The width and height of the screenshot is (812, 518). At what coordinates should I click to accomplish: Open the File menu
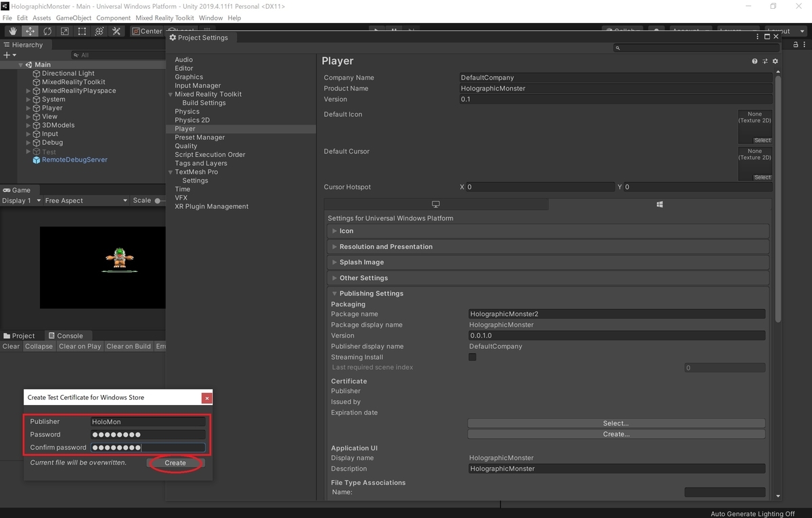click(7, 18)
